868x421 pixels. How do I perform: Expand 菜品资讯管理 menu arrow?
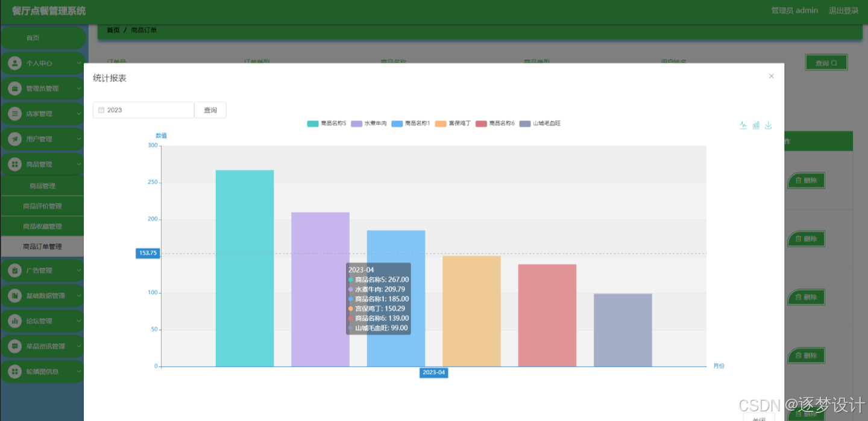point(79,346)
